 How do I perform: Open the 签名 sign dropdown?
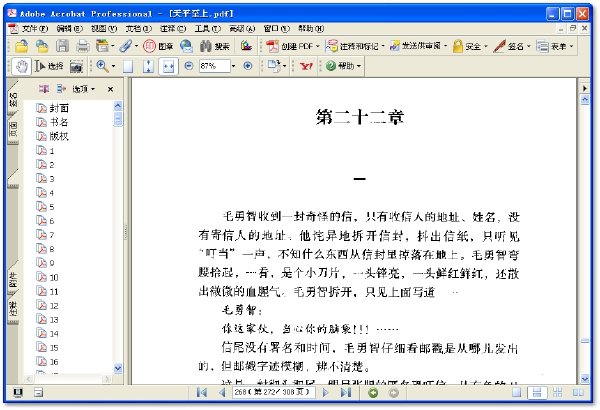click(512, 46)
